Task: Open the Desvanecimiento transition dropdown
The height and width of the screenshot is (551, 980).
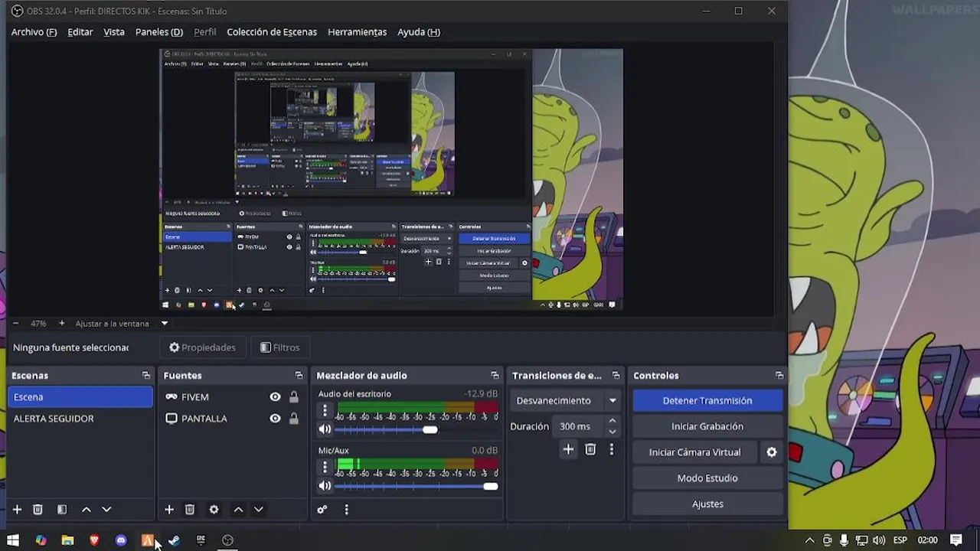Action: click(566, 400)
